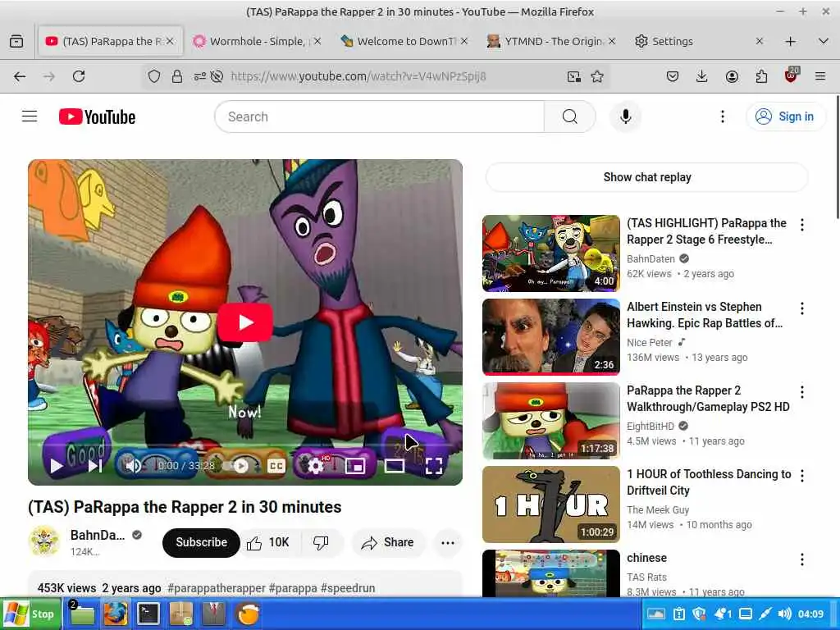Open menu for PaRappa Walkthrough video

[x=802, y=392]
